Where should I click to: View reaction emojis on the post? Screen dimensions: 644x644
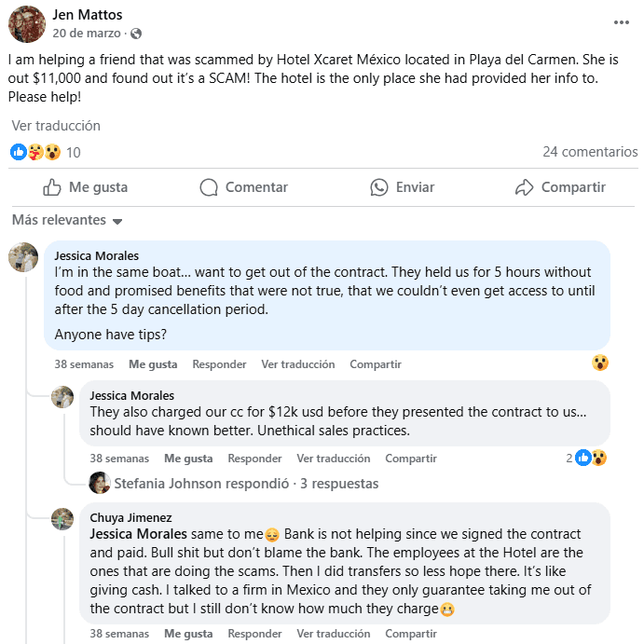click(35, 152)
